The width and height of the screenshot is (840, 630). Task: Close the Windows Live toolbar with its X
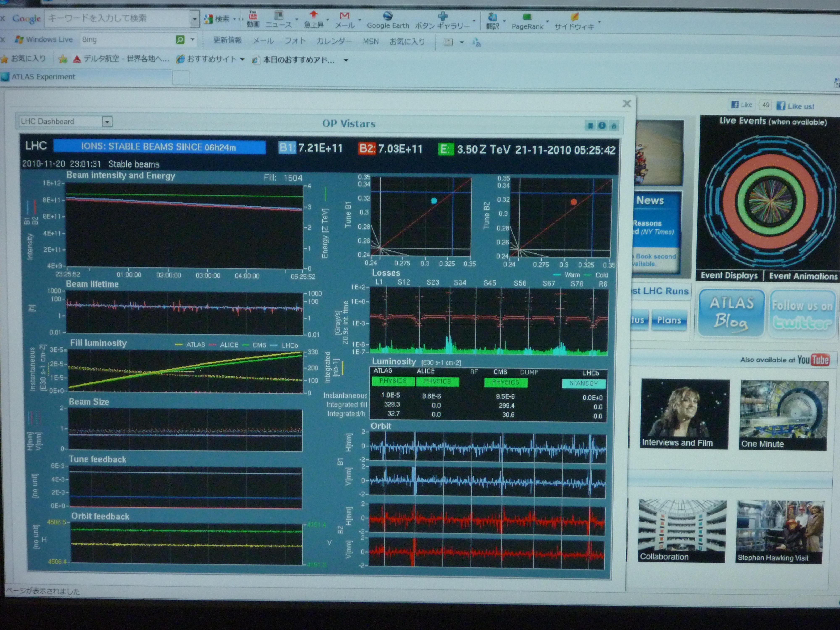tap(2, 39)
